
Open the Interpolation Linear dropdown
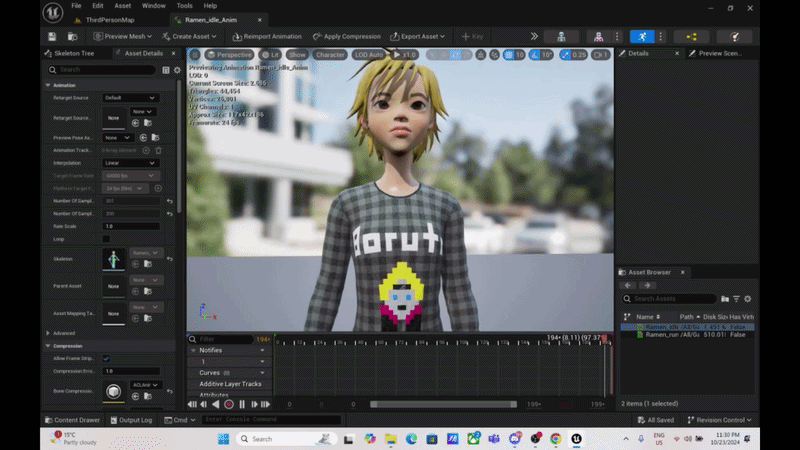130,163
